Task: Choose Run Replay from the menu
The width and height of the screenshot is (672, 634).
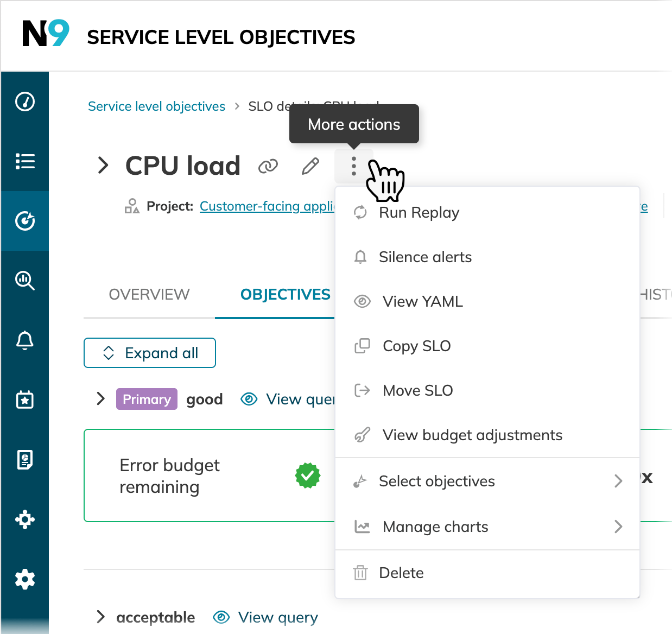Action: 419,213
